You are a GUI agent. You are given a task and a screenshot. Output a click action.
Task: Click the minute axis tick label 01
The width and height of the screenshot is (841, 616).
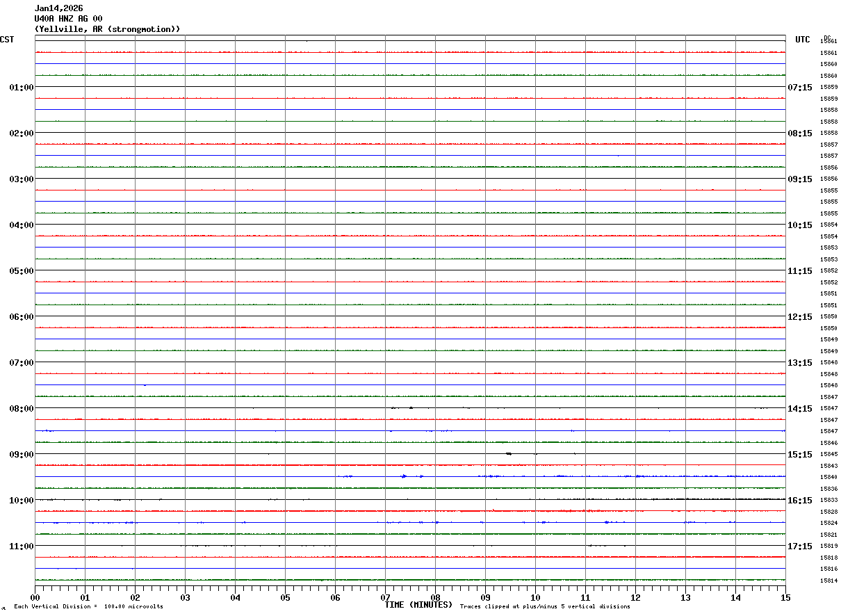point(85,597)
